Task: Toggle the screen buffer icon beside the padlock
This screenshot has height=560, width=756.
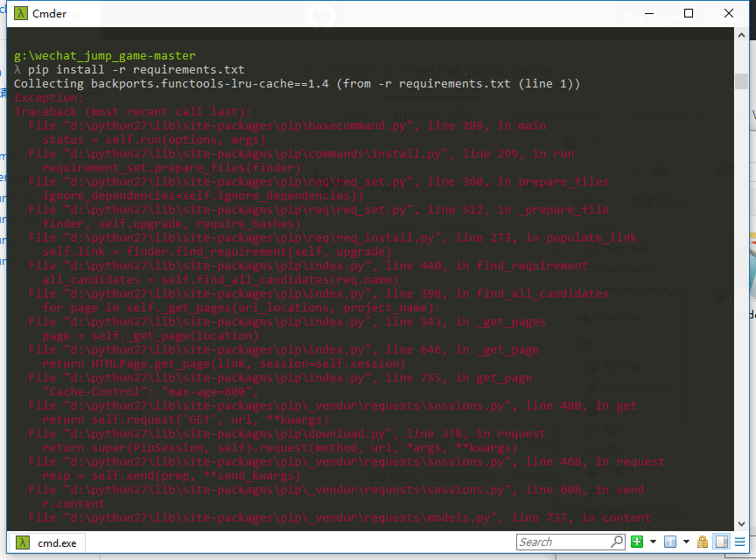Action: point(721,541)
